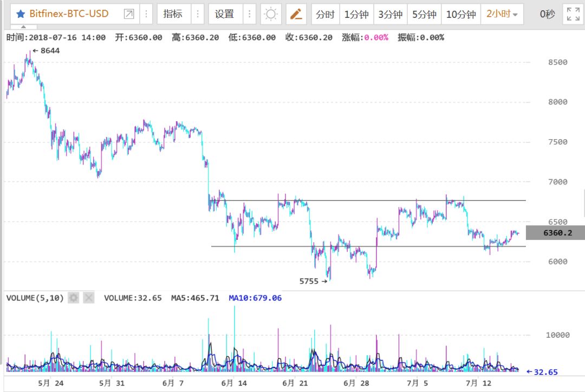Viewport: 585px width, 392px height.
Task: Select the 3分钟 interval tab
Action: point(390,14)
